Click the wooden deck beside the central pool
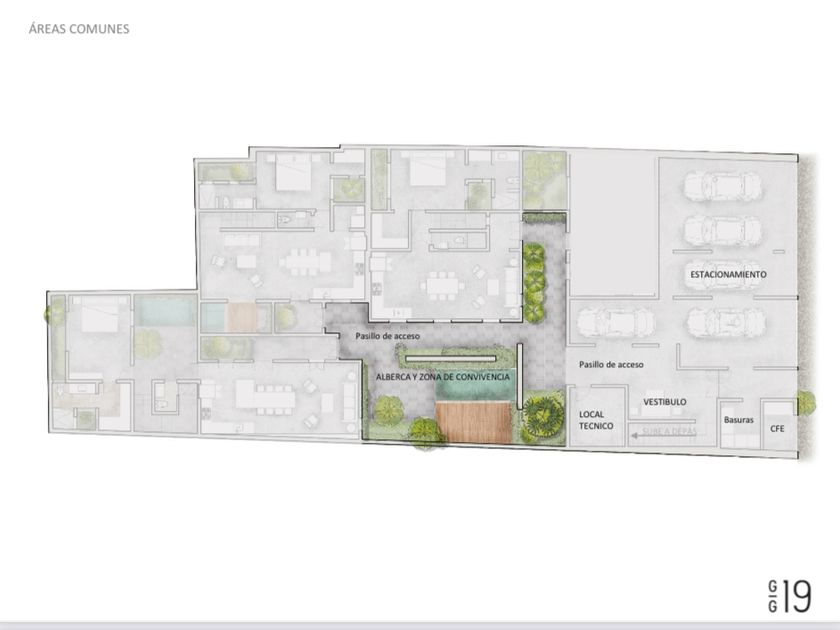Viewport: 840px width, 630px height. (x=473, y=422)
